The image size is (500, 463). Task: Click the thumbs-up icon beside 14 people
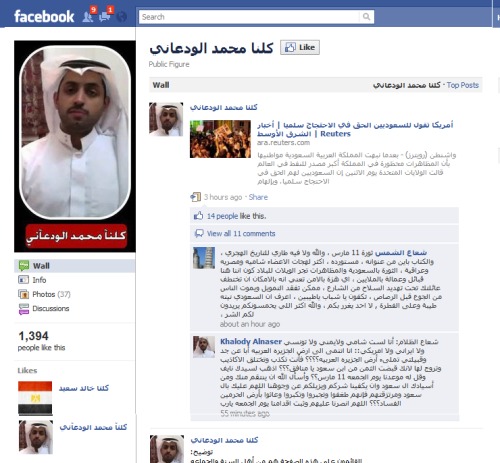point(198,216)
